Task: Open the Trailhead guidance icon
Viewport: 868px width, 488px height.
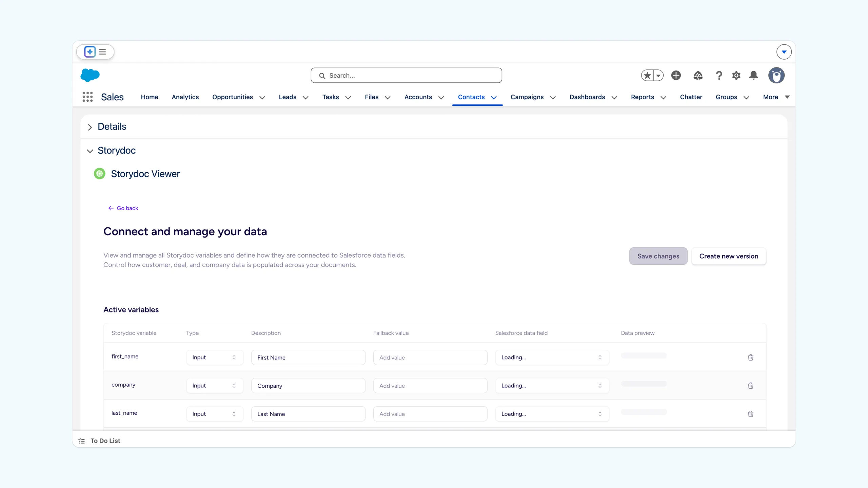Action: (x=698, y=75)
